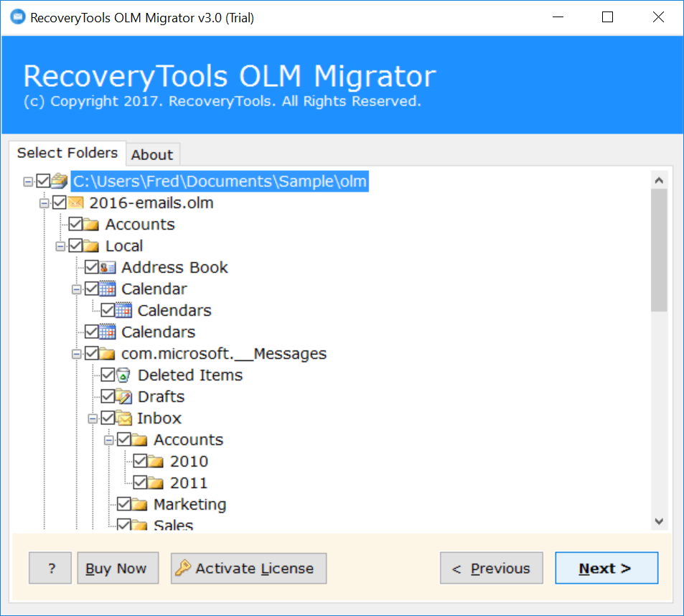Viewport: 684px width, 616px height.
Task: Click folder icon of Accounts under Inbox
Action: (139, 439)
